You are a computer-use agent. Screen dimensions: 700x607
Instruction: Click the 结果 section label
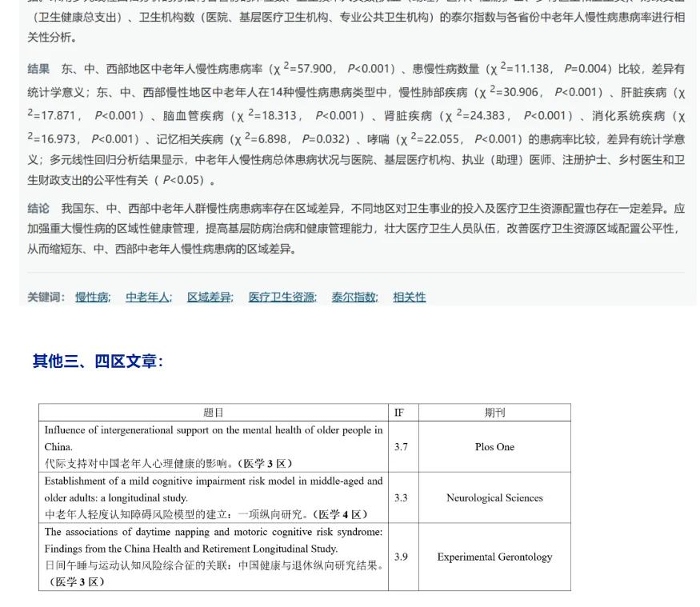[38, 69]
